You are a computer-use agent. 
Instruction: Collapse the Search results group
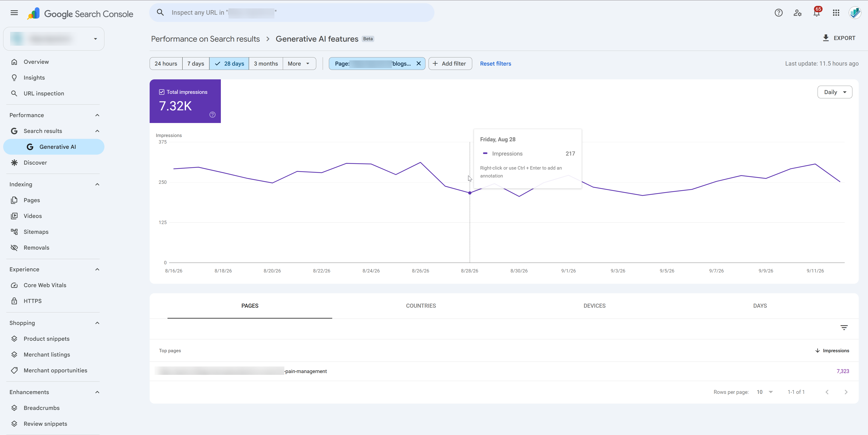coord(97,131)
